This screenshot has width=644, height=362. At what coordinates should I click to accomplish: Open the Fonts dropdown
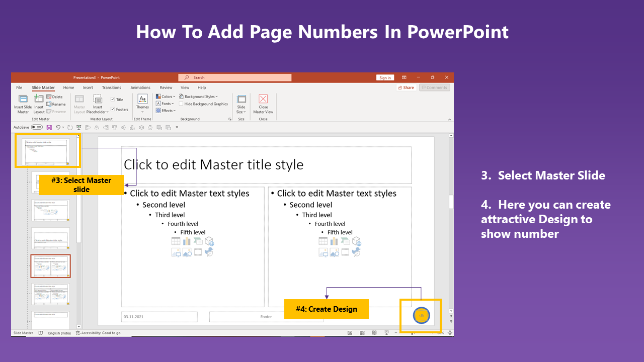[x=165, y=104]
